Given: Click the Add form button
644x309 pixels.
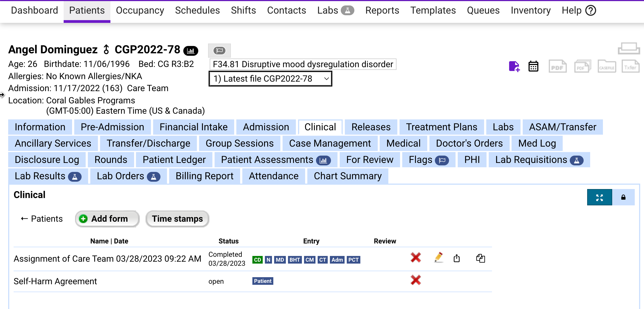Looking at the screenshot, I should (x=107, y=219).
